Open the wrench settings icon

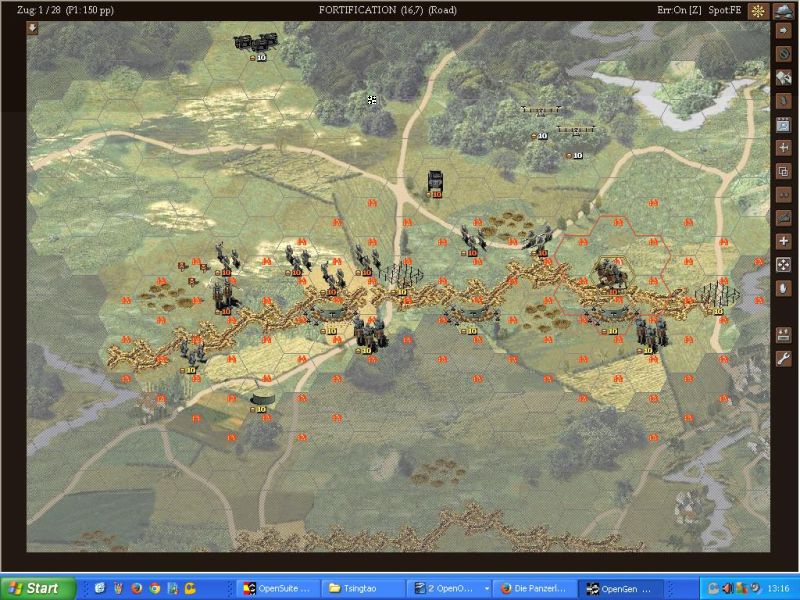(783, 359)
